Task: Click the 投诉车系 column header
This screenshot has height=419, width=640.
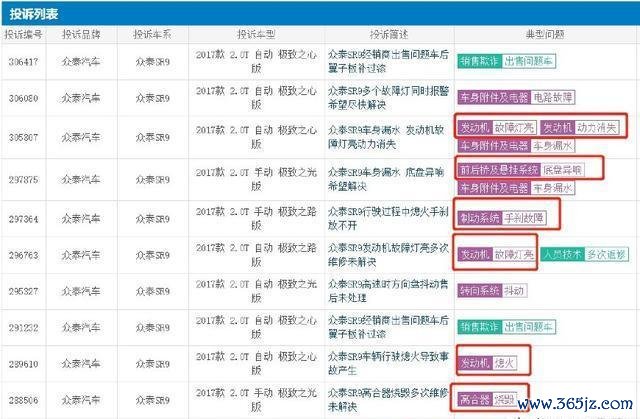Action: pyautogui.click(x=152, y=35)
